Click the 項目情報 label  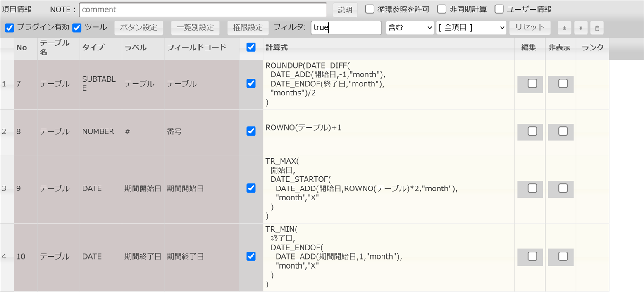pos(17,9)
